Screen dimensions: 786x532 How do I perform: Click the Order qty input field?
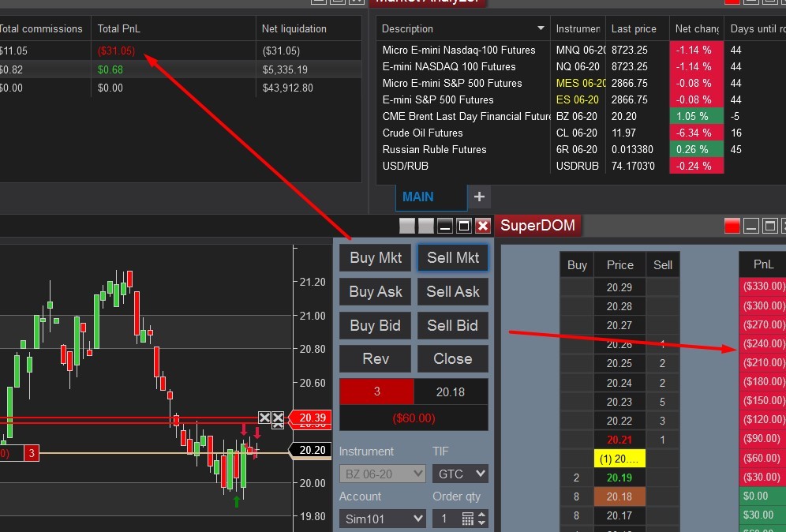tap(447, 519)
